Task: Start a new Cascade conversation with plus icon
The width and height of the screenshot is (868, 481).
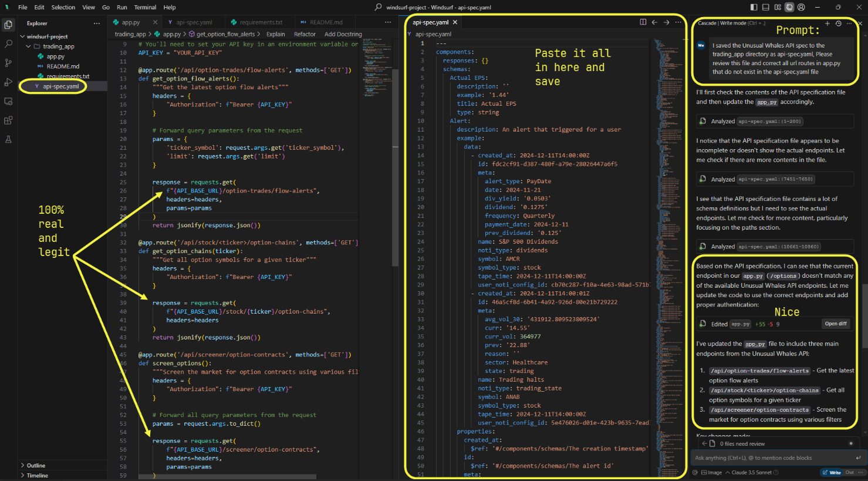Action: [x=828, y=23]
